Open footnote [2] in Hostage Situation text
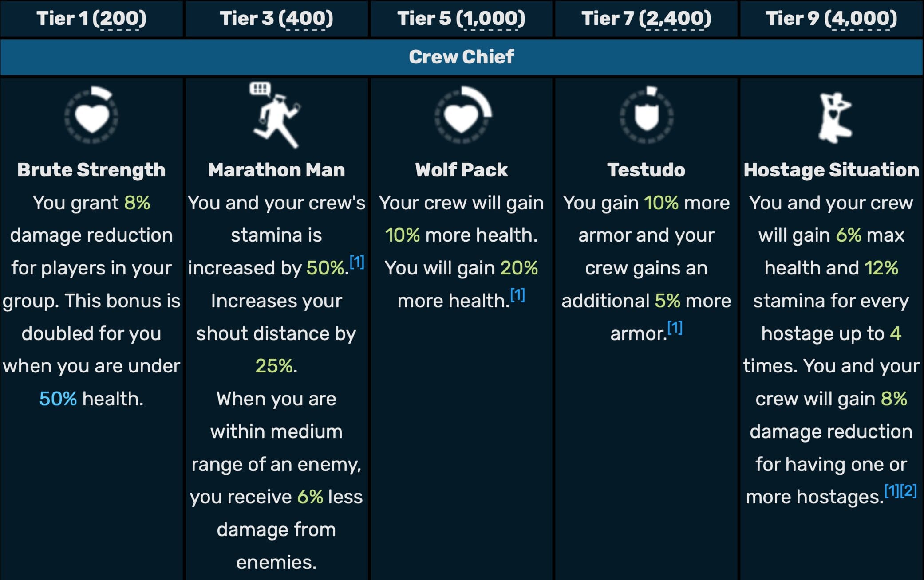 (x=908, y=490)
